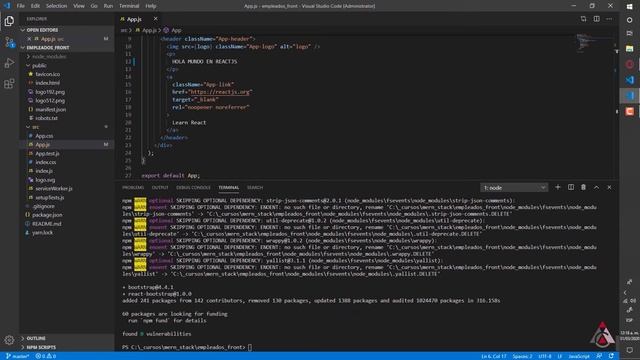Open the Run menu
Viewport: 640px width, 360px height.
108,6
